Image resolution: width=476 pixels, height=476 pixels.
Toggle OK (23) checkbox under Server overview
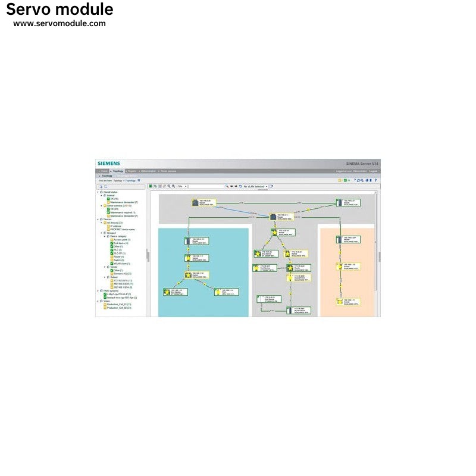pyautogui.click(x=108, y=209)
